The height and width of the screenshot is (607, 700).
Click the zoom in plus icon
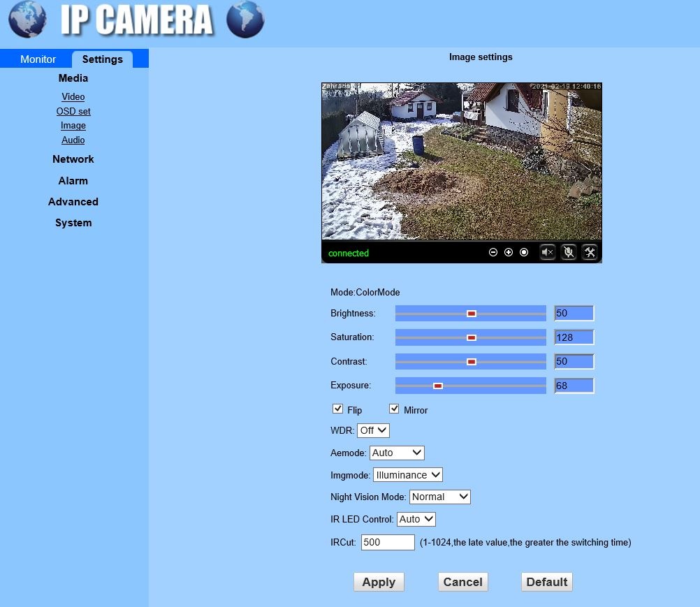pos(509,252)
